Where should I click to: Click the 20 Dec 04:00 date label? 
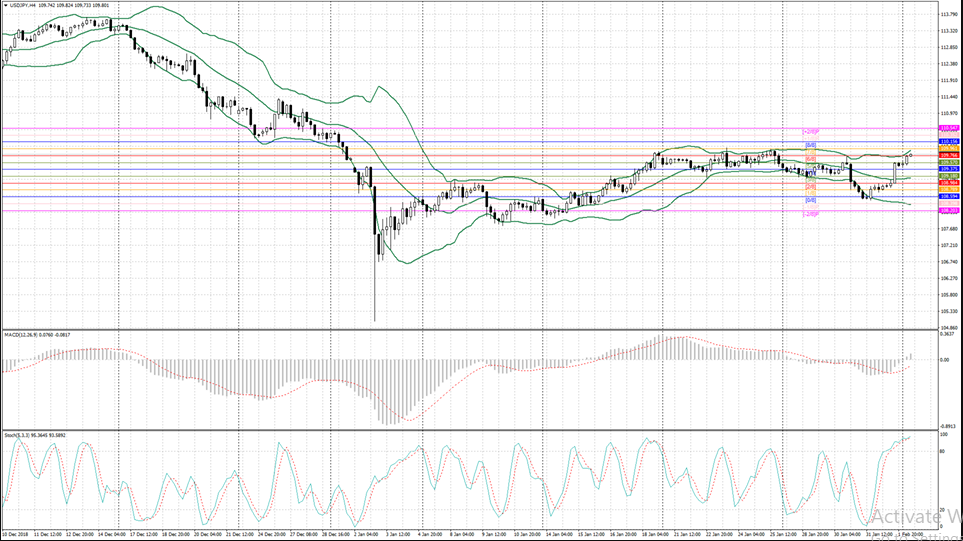208,535
